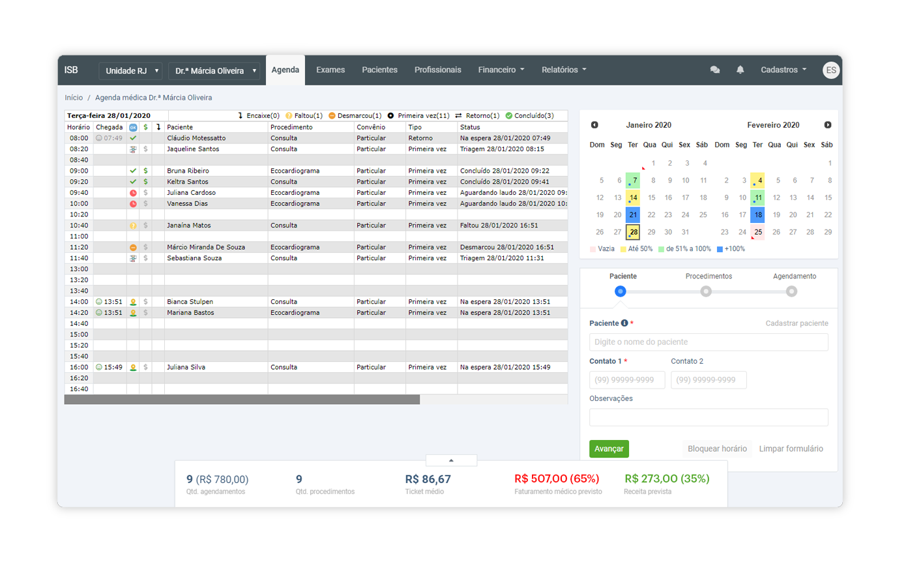
Task: Click the +100% legend color swatch
Action: [720, 249]
